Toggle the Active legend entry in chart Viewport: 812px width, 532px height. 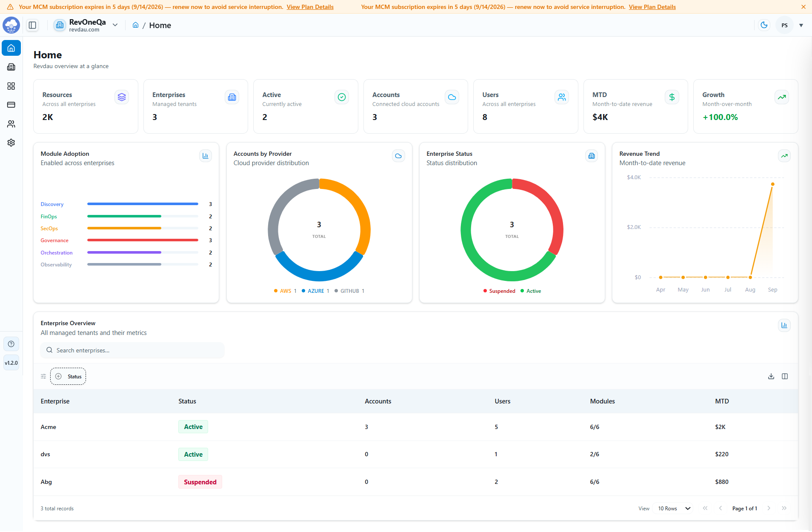tap(531, 291)
